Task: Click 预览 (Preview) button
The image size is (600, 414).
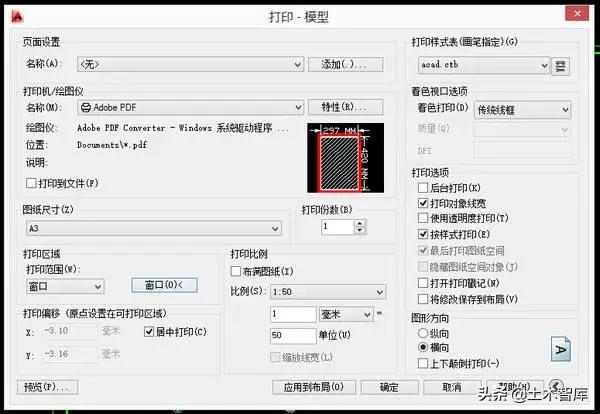Action: pos(47,387)
